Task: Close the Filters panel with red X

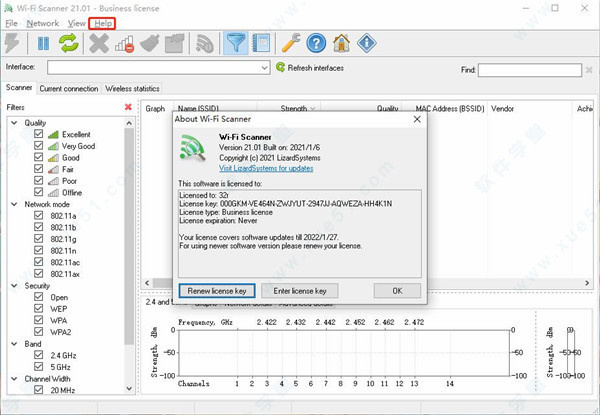Action: [x=128, y=107]
